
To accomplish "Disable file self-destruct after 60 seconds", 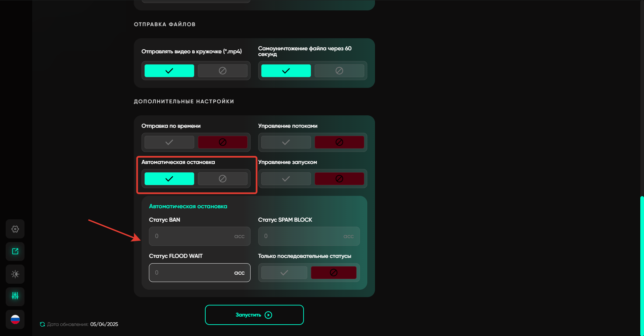I will pyautogui.click(x=339, y=71).
